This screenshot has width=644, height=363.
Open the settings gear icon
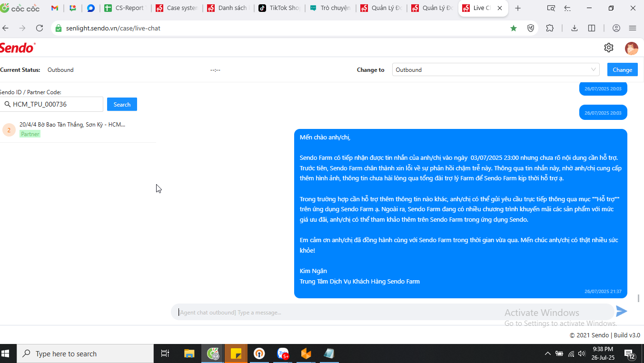click(608, 48)
